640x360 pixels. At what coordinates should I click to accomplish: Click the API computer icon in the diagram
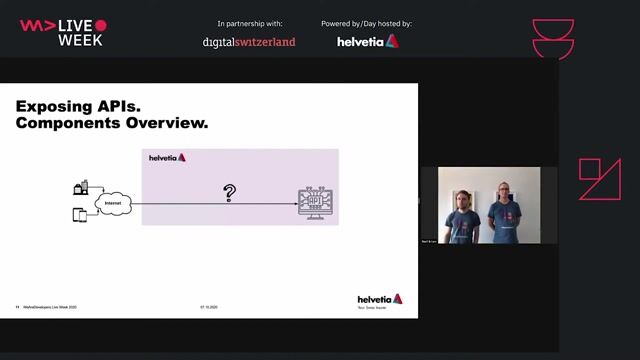click(316, 203)
